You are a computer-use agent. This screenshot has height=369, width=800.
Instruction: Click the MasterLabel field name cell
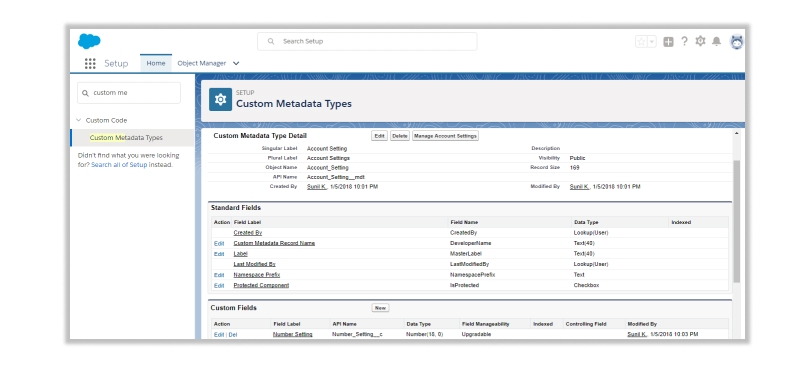tap(466, 254)
